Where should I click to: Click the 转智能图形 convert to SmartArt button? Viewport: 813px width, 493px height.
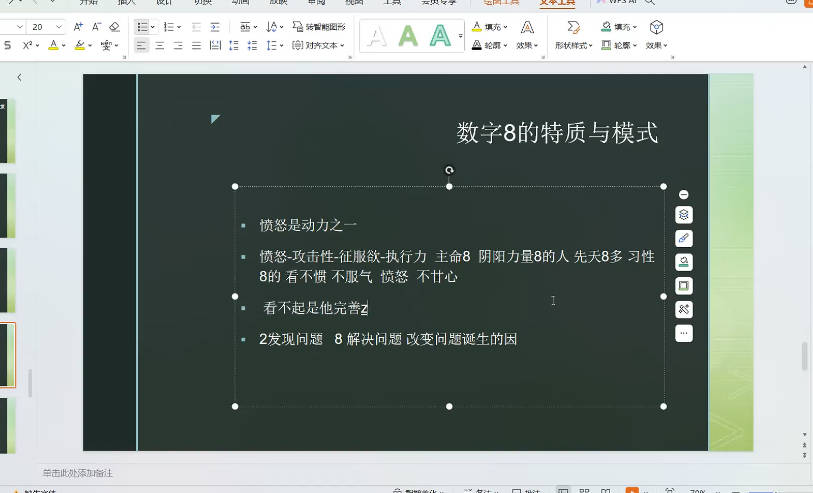click(319, 27)
